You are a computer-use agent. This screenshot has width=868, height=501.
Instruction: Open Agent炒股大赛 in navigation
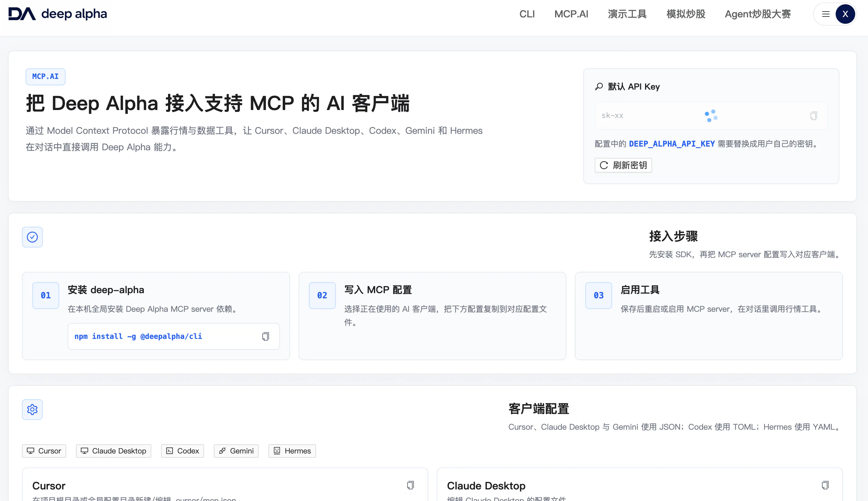coord(758,14)
